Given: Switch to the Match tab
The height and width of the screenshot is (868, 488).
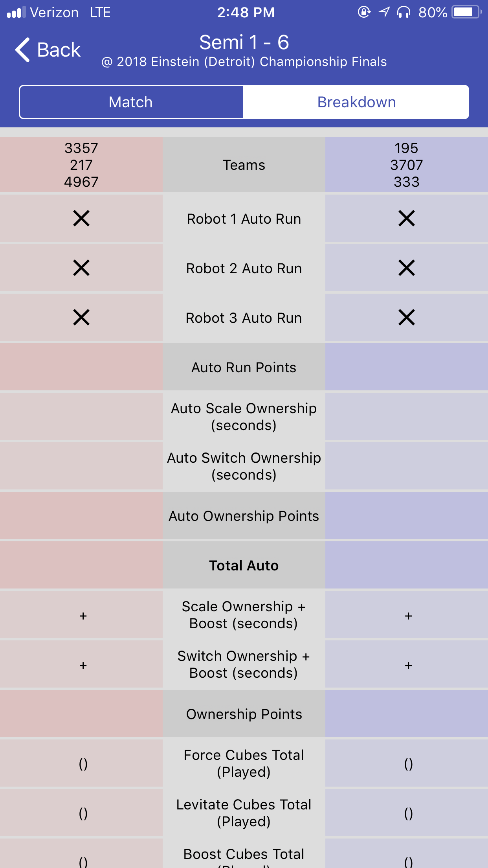Looking at the screenshot, I should pyautogui.click(x=131, y=102).
